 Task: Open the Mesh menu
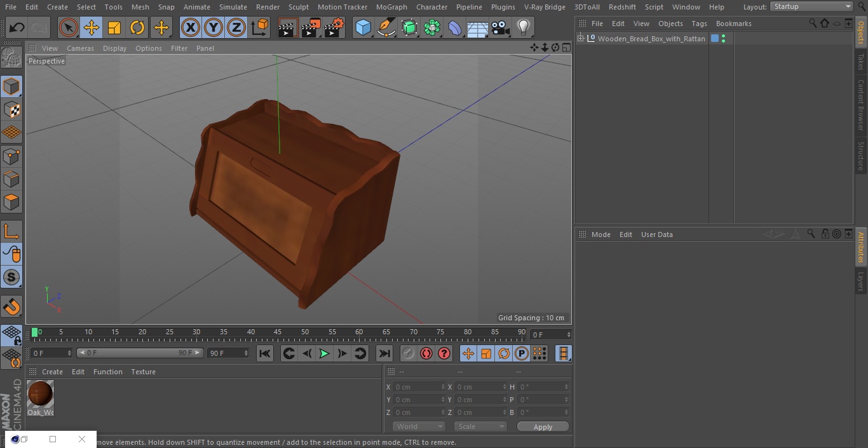pos(140,7)
